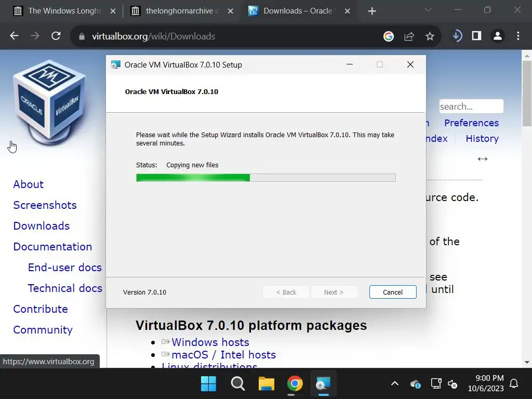532x399 pixels.
Task: Click VirtualBox installer taskbar icon
Action: [x=323, y=384]
